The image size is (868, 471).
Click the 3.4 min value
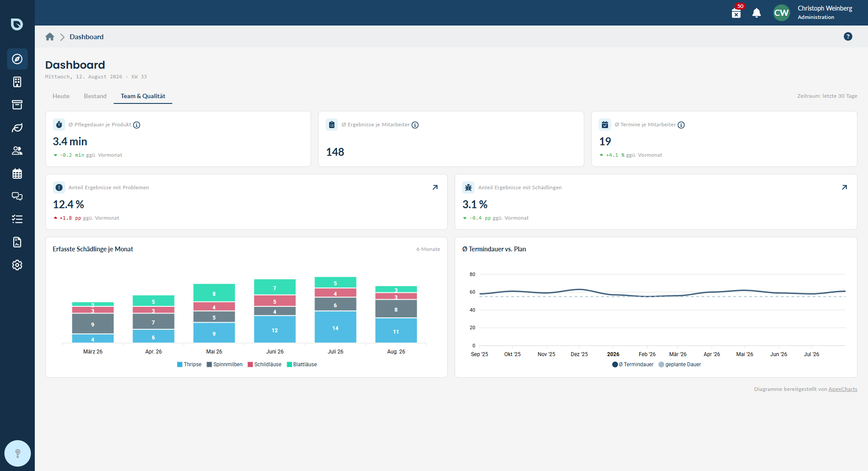[70, 142]
